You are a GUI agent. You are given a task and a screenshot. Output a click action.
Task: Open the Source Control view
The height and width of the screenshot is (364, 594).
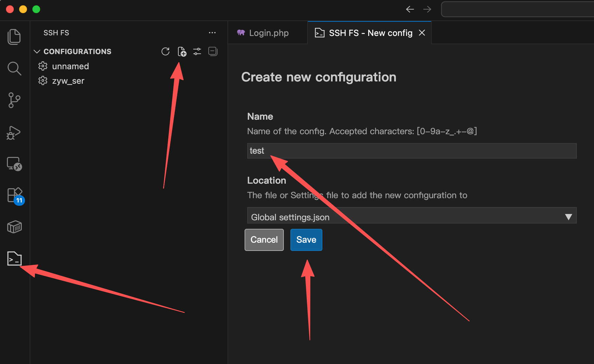tap(14, 100)
